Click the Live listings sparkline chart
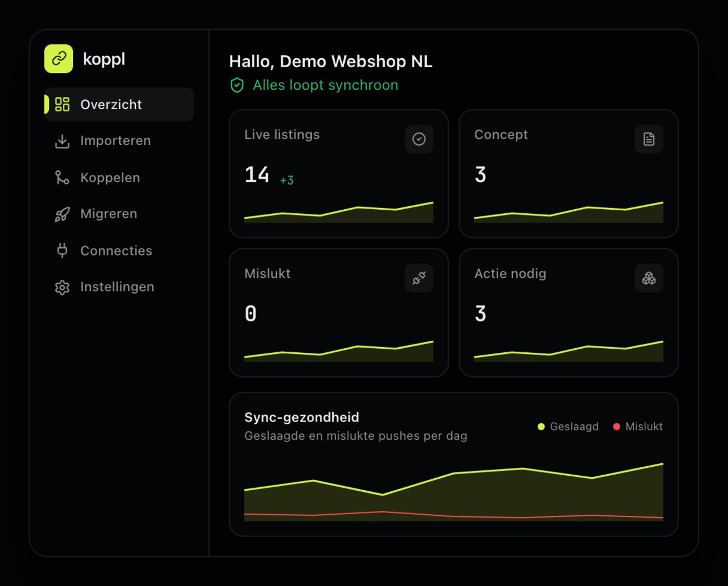The height and width of the screenshot is (586, 728). [339, 212]
